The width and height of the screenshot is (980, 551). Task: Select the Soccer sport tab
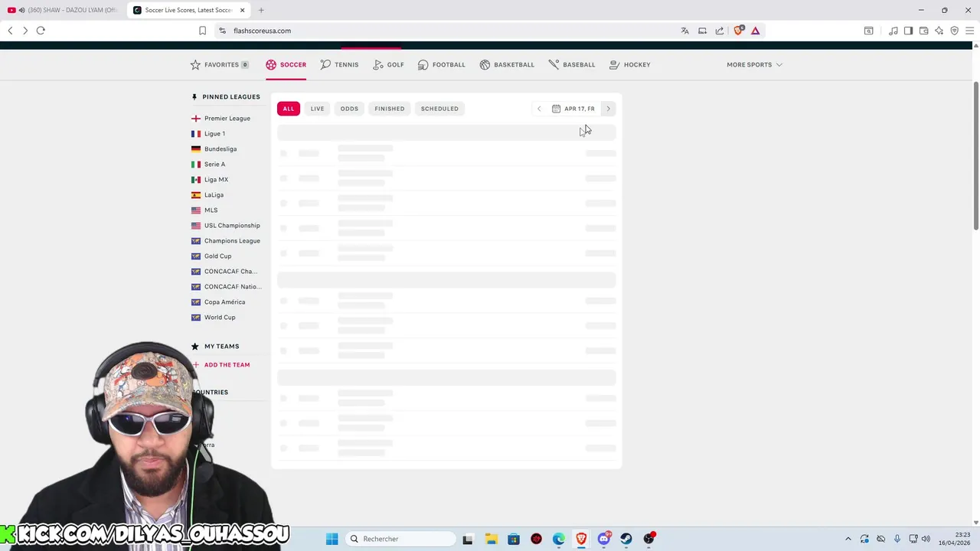286,64
